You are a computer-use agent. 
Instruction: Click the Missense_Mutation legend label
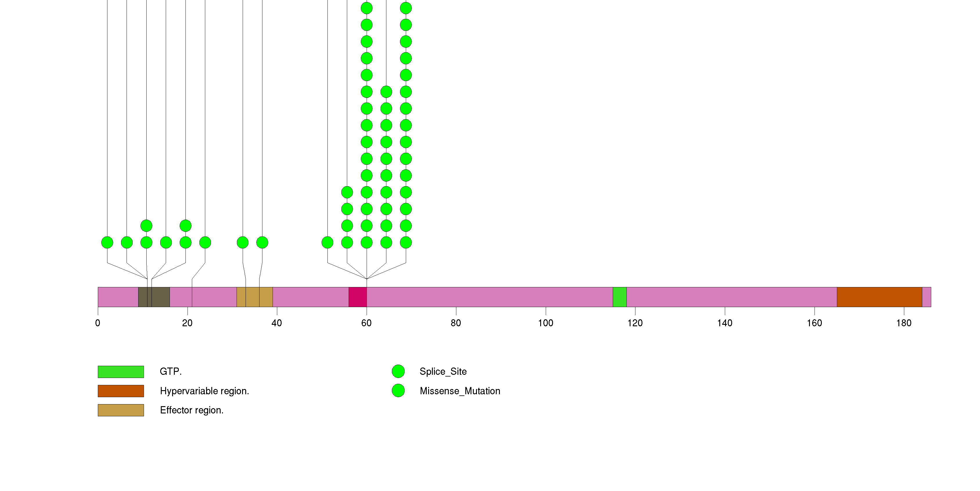click(x=460, y=391)
